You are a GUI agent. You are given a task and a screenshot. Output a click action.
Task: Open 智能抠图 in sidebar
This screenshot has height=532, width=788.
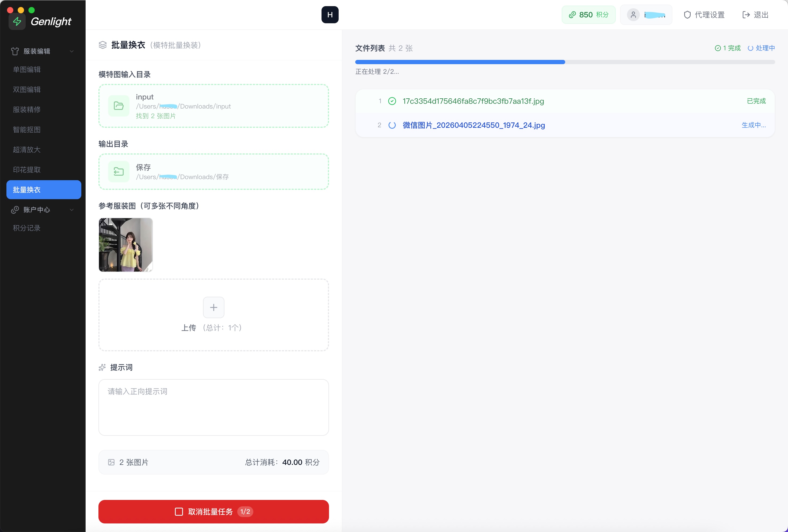pyautogui.click(x=27, y=129)
